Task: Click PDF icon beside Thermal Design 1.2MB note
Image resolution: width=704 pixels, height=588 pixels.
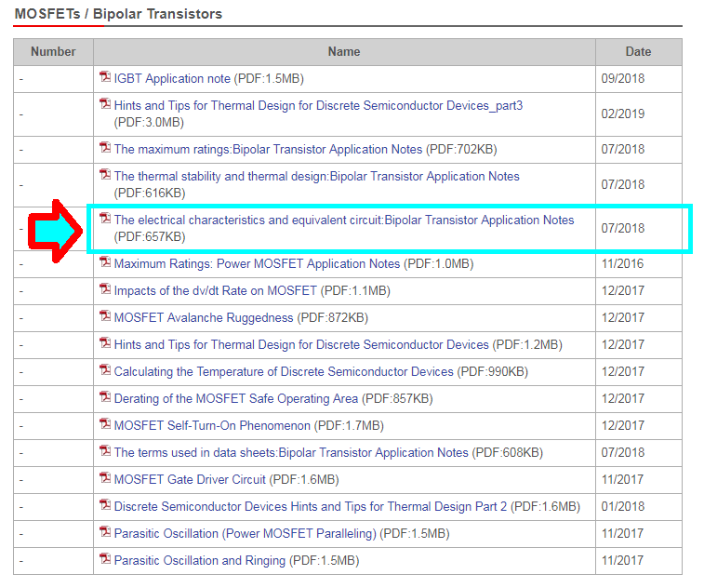Action: pyautogui.click(x=105, y=342)
